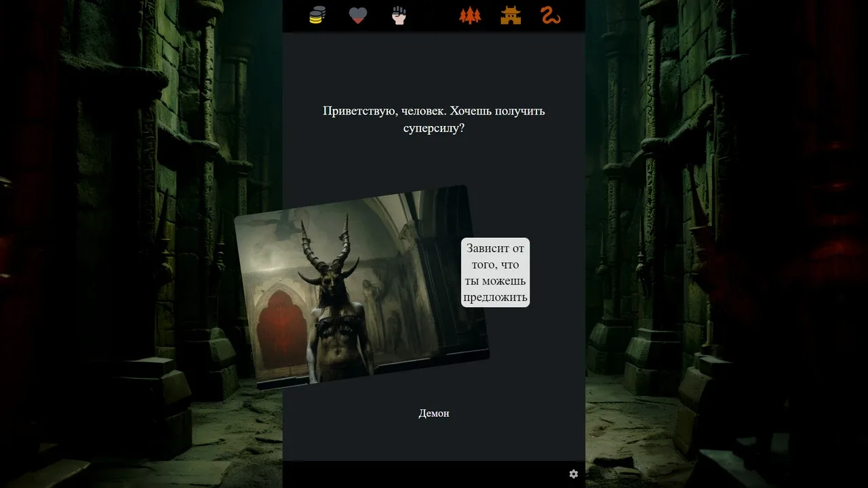Click the orange snake icon
Viewport: 868px width, 488px height.
tap(551, 16)
